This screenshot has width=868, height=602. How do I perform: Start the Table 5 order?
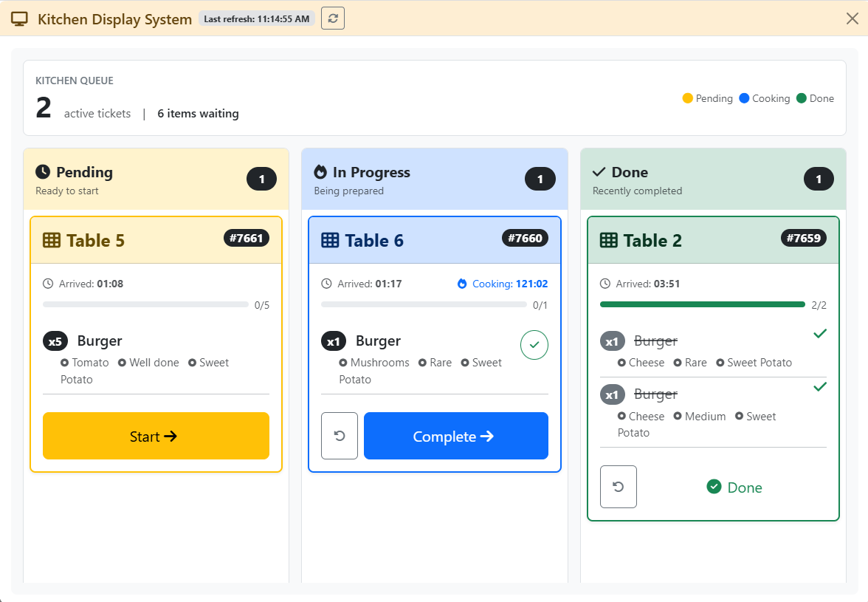coord(156,436)
